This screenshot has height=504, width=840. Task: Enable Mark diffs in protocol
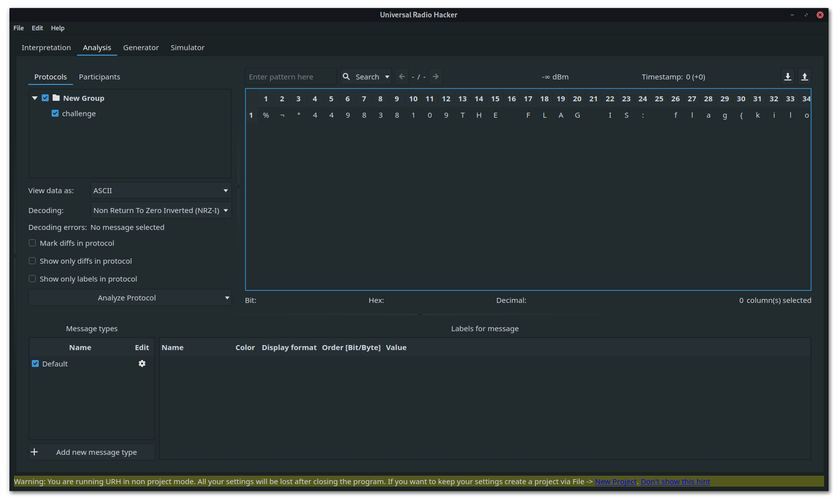[x=32, y=243]
